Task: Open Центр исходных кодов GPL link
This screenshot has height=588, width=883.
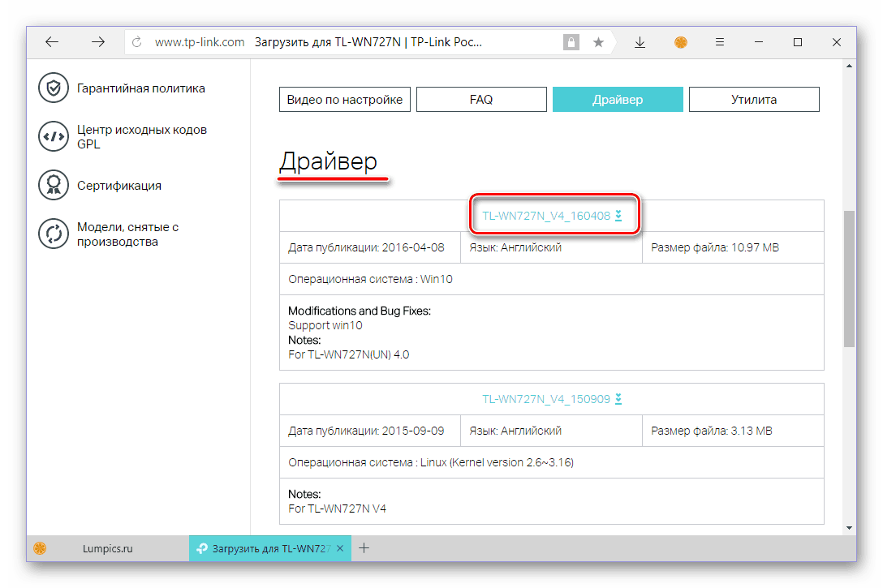Action: tap(142, 137)
